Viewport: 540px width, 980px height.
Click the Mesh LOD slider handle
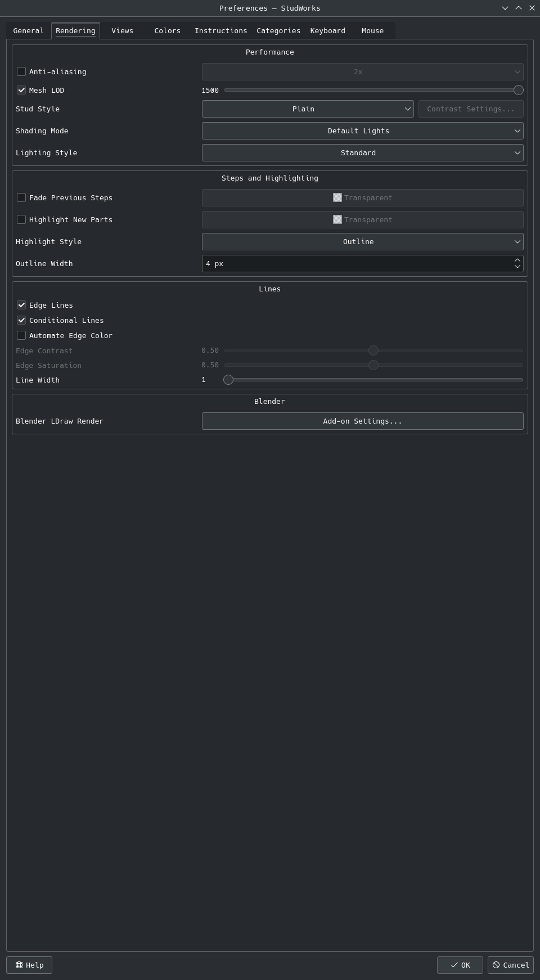pos(519,90)
